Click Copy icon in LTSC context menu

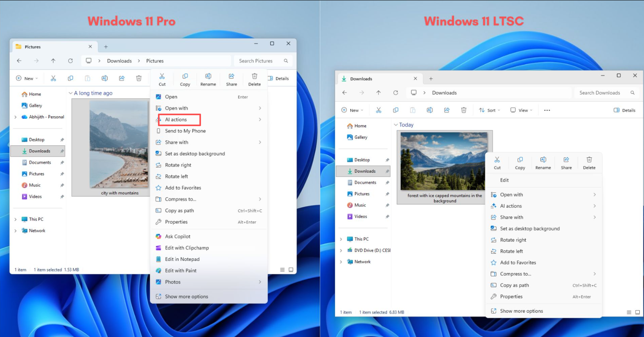[x=520, y=160]
